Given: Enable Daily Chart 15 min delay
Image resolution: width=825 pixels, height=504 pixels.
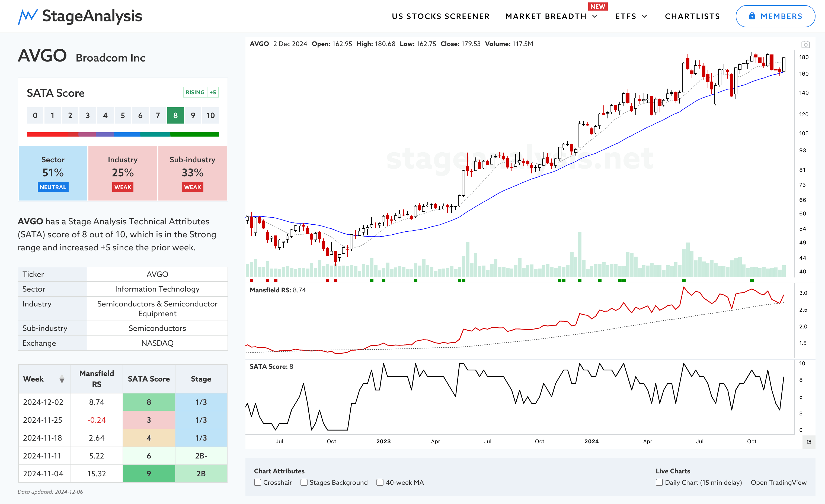Looking at the screenshot, I should [x=659, y=482].
